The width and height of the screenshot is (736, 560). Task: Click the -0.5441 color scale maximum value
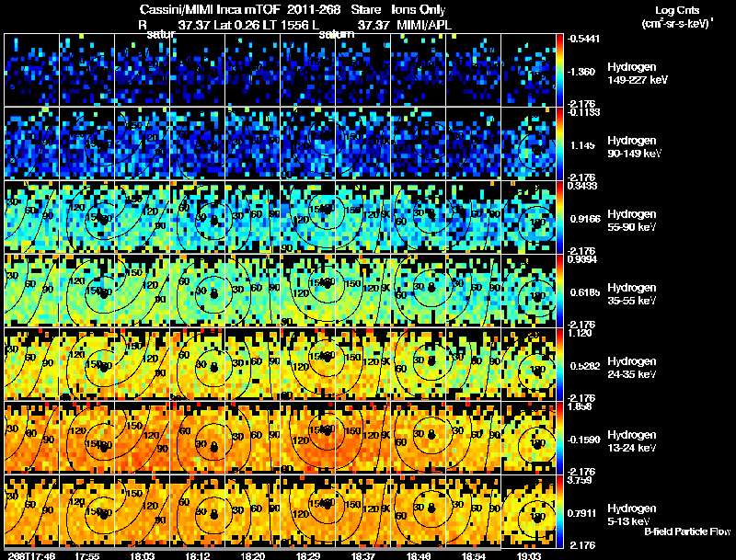583,39
